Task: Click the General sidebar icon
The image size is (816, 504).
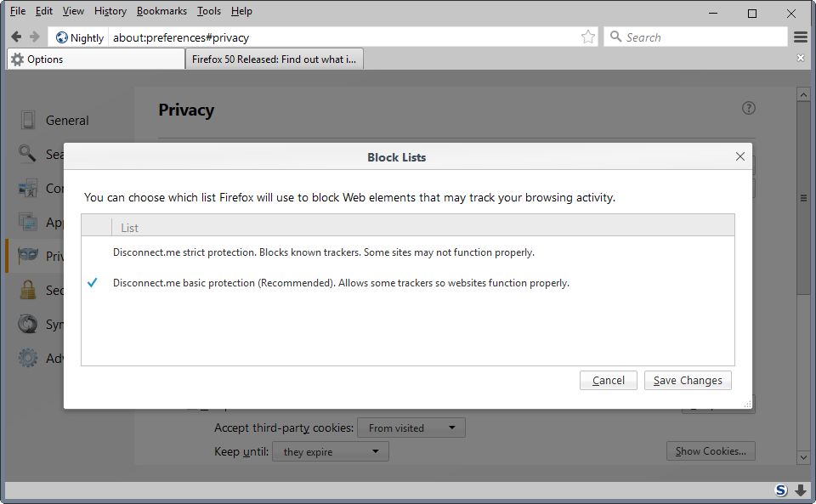Action: click(x=28, y=120)
